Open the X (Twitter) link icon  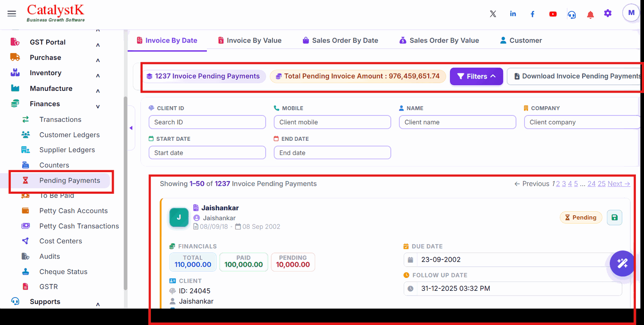pyautogui.click(x=493, y=14)
